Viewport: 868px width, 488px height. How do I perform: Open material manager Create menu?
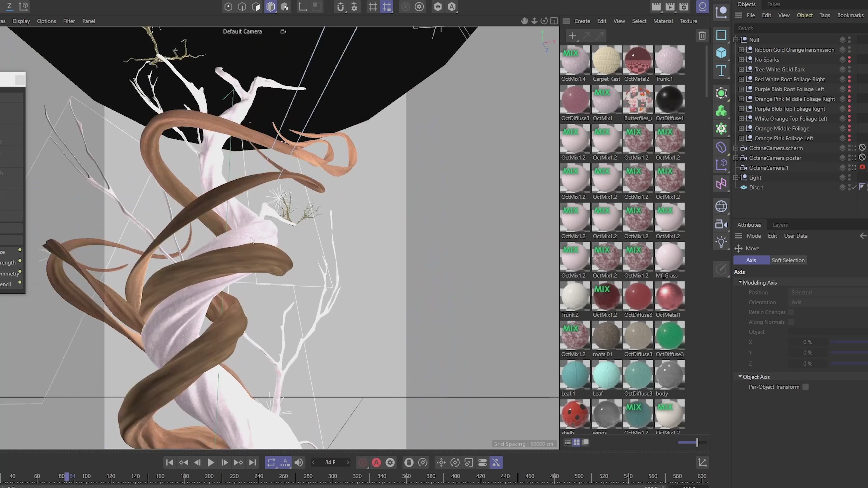pos(582,21)
